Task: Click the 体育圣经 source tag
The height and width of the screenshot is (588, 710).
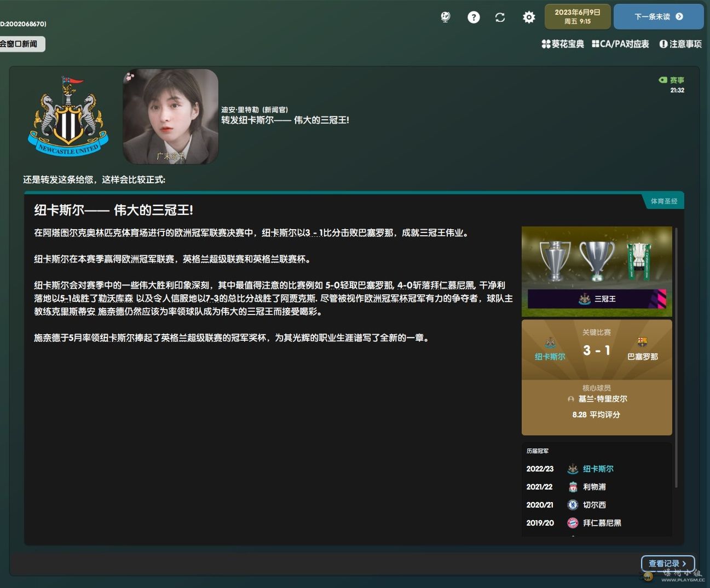Action: 663,201
